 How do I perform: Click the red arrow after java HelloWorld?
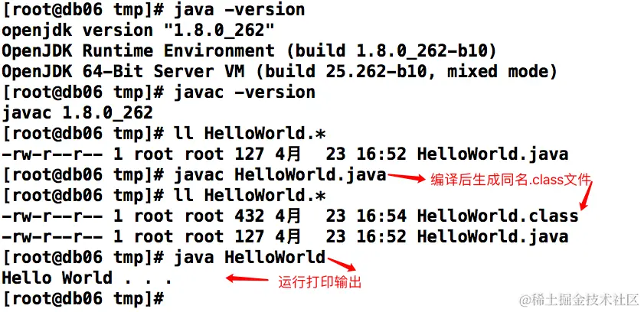(342, 264)
